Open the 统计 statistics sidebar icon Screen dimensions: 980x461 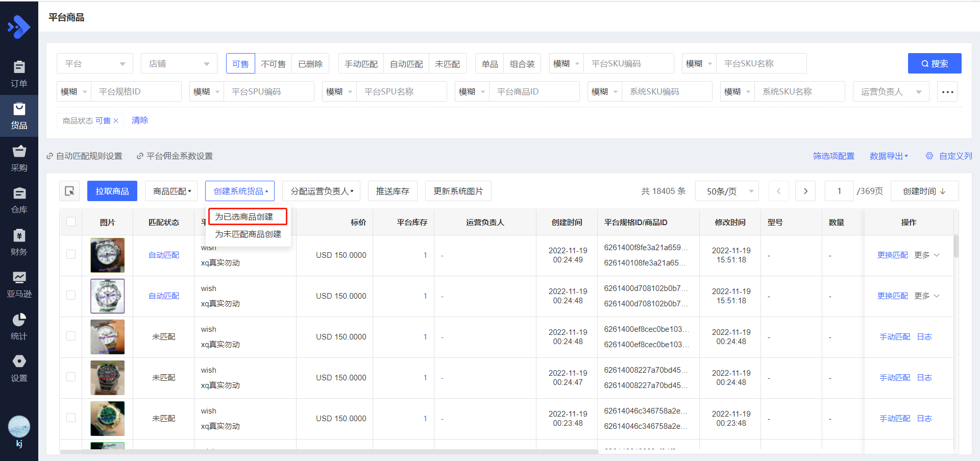click(19, 327)
